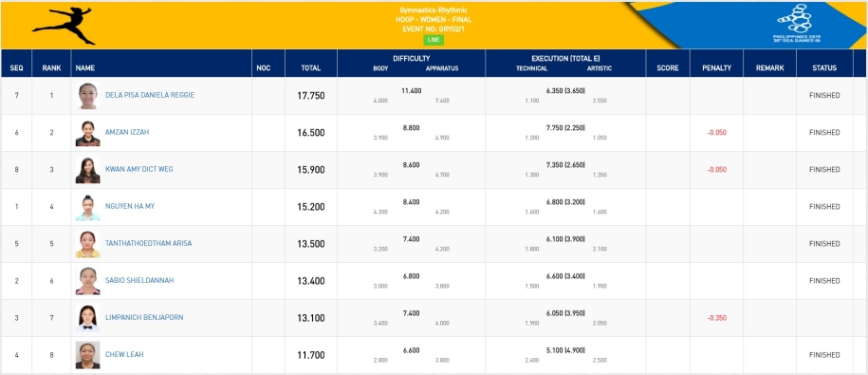Click Kwan Amy Dict Weg's -0.050 penalty
The image size is (868, 375).
coord(716,170)
